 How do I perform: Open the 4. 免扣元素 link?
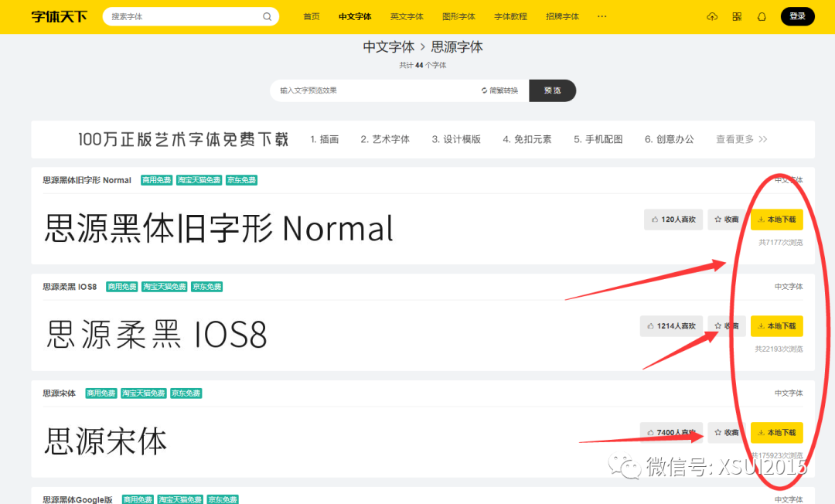coord(527,139)
